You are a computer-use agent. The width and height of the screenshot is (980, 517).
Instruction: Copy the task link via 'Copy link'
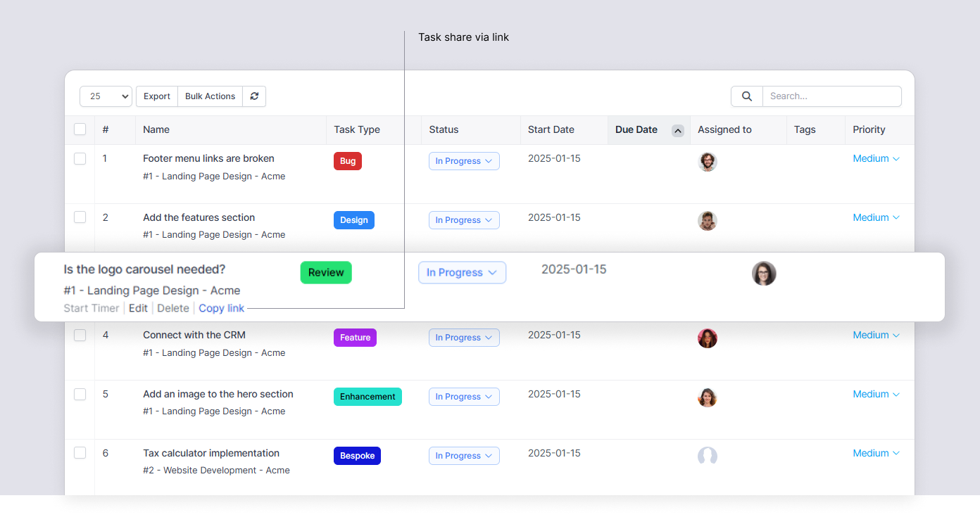click(x=221, y=308)
